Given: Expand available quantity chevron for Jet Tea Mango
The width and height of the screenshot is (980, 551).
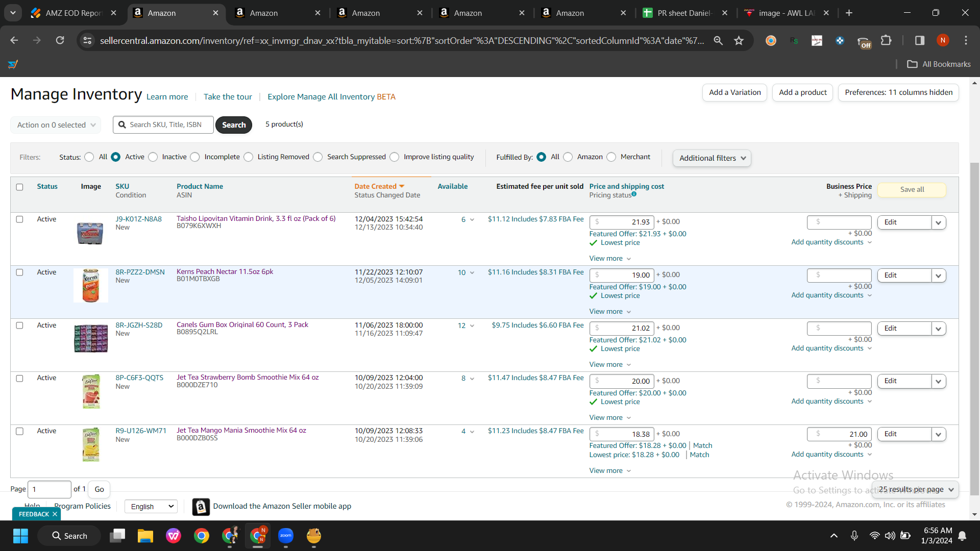Looking at the screenshot, I should coord(472,432).
